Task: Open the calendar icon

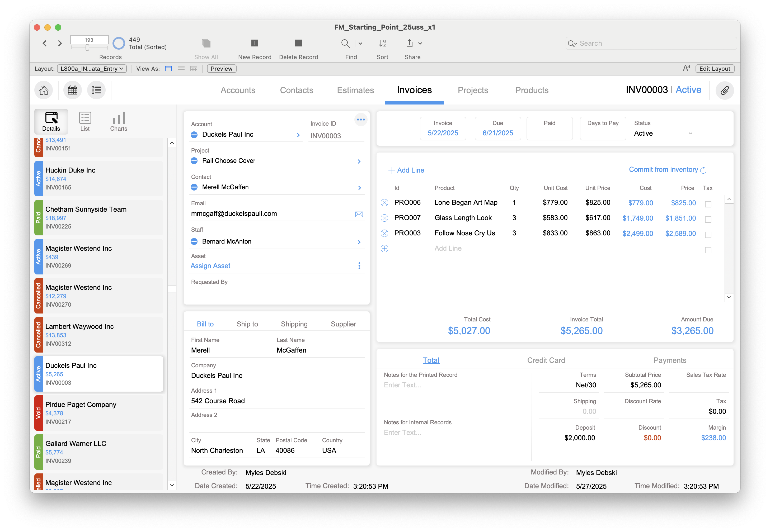Action: (x=72, y=90)
